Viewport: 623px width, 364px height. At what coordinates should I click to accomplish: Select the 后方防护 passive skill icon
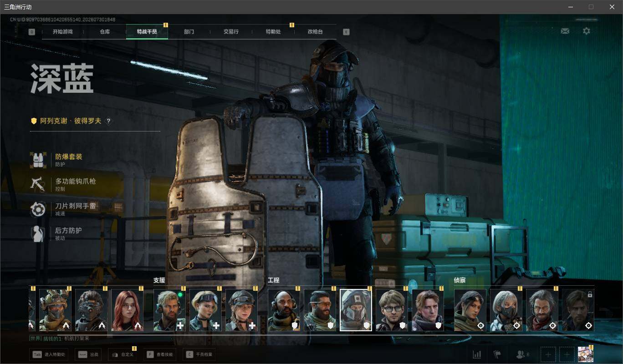38,233
